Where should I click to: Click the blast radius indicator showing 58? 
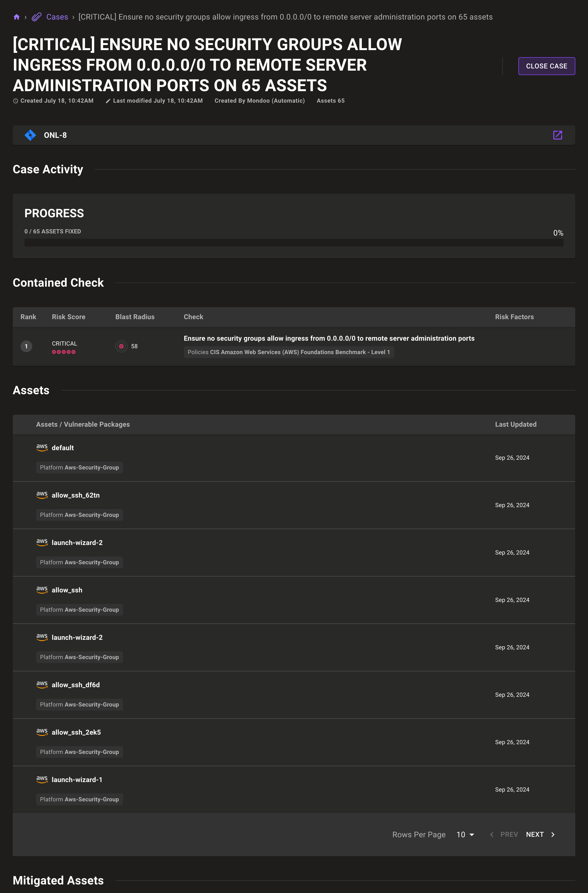121,346
